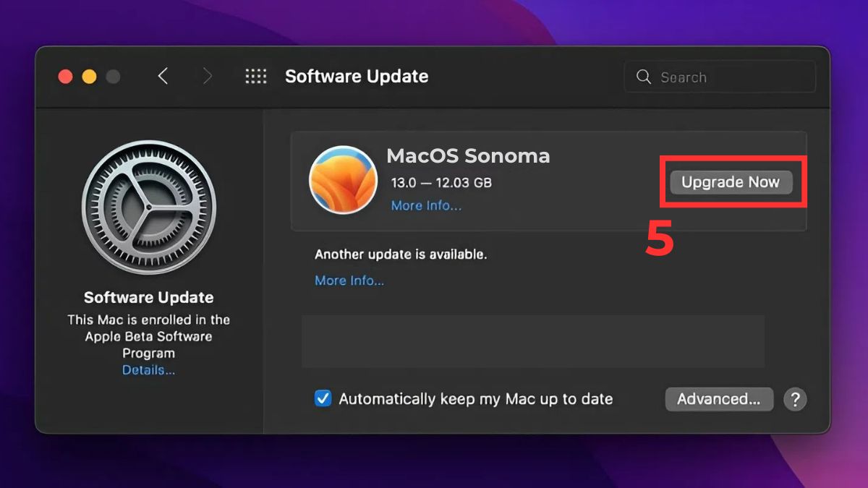Click the magnifying glass search icon
This screenshot has width=868, height=488.
(643, 77)
